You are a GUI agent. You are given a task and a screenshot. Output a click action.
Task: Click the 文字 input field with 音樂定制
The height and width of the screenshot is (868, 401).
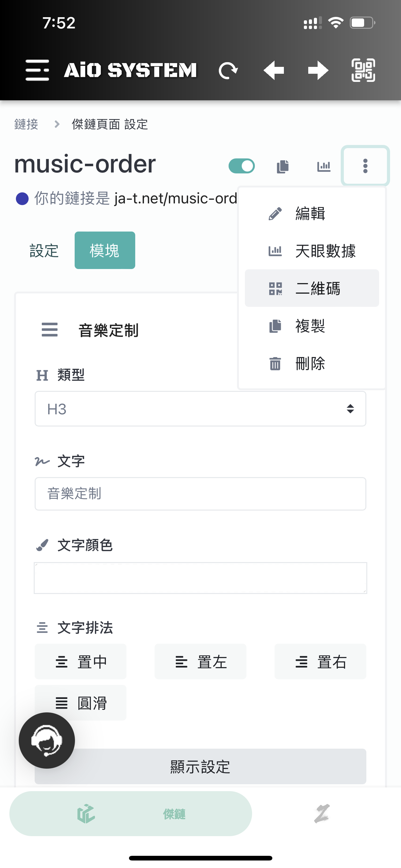[x=200, y=494]
